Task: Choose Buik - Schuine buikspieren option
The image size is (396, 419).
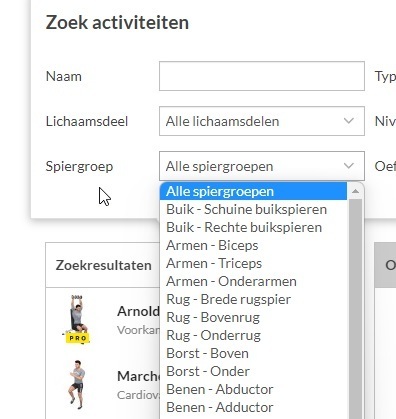Action: pyautogui.click(x=253, y=209)
